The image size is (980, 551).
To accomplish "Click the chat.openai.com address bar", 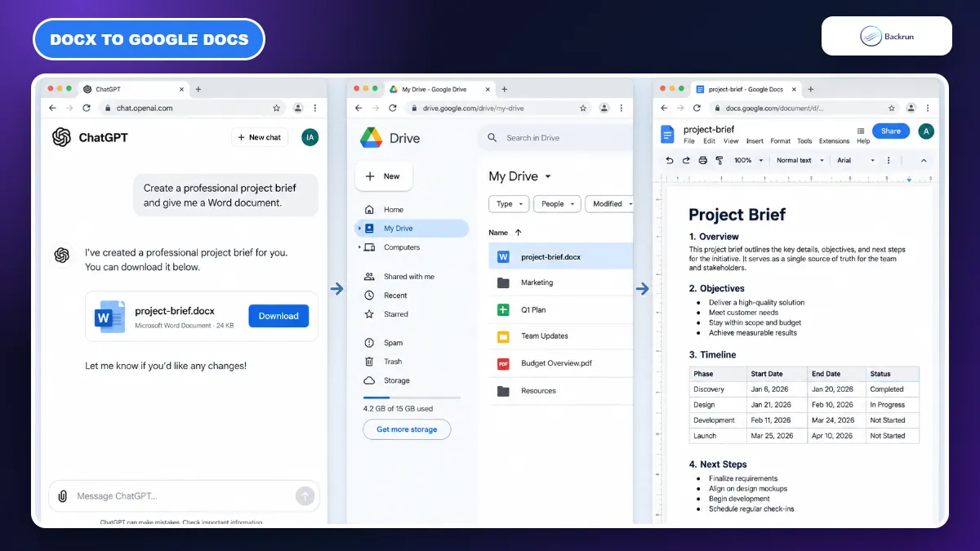I will pyautogui.click(x=193, y=108).
